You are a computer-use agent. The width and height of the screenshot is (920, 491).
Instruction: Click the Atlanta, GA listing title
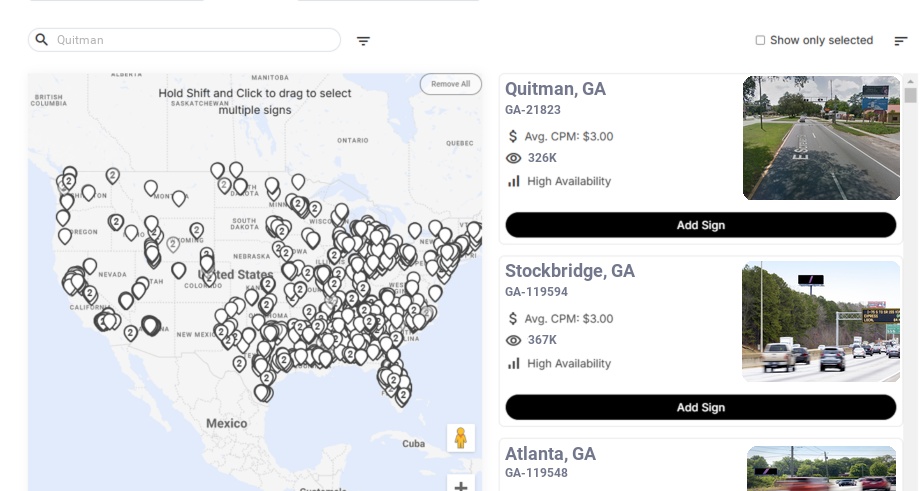(550, 454)
